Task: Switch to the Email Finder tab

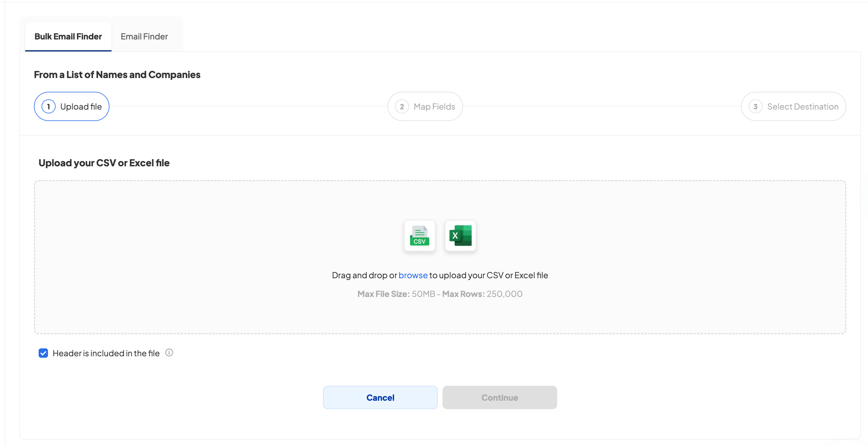Action: point(144,36)
